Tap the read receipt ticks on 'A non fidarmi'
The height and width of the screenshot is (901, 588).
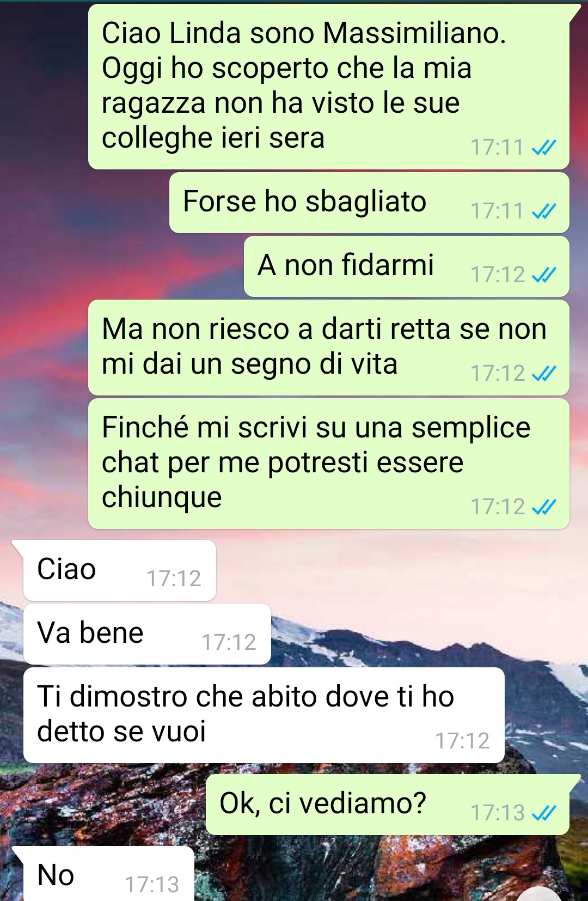pyautogui.click(x=543, y=275)
